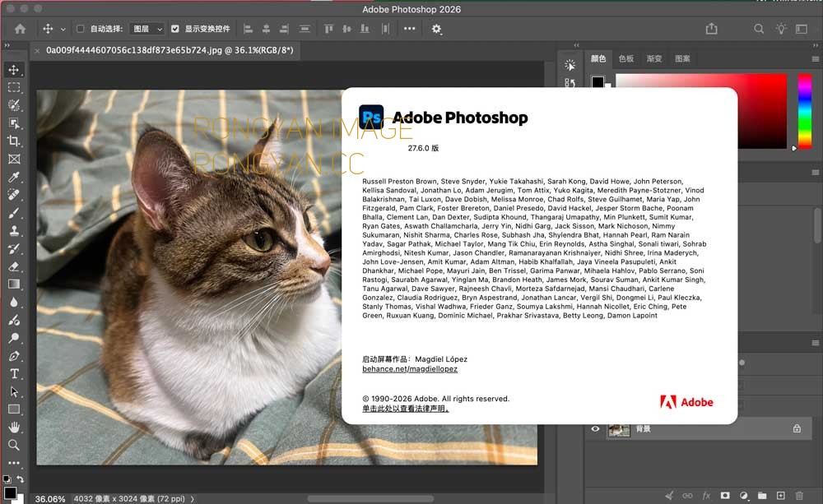The image size is (823, 504).
Task: Toggle the 自动选择 checkbox
Action: 81,29
